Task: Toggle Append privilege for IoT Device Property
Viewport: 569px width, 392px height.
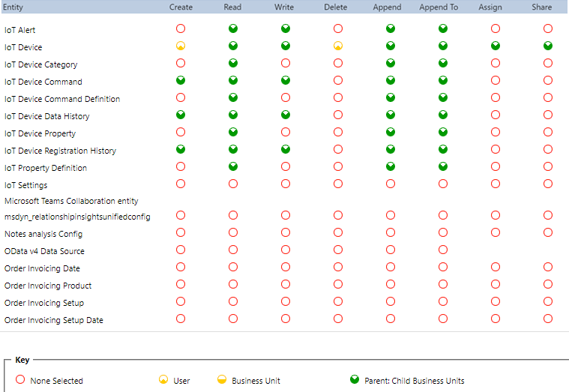Action: [x=391, y=132]
